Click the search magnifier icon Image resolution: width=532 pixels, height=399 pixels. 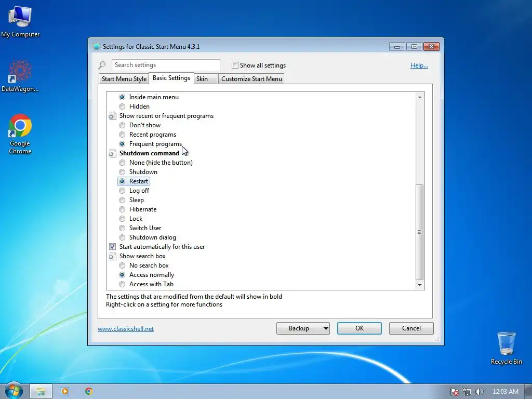coord(102,65)
